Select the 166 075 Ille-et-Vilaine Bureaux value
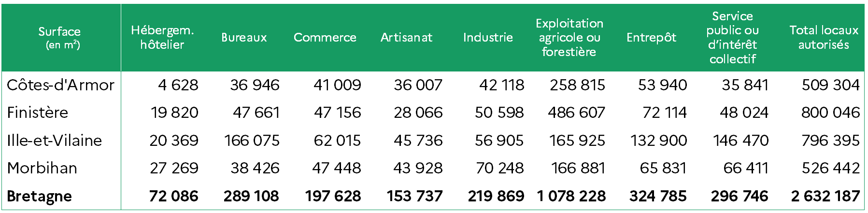This screenshot has height=213, width=868. coord(252,141)
